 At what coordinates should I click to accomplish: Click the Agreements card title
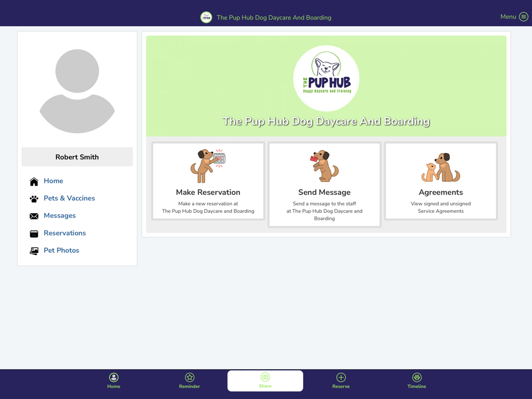point(440,193)
